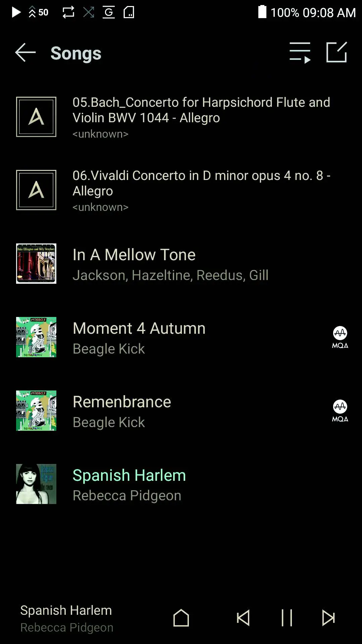Tap MQA badge on Remenbrance
Viewport: 362px width, 644px height.
(x=340, y=411)
